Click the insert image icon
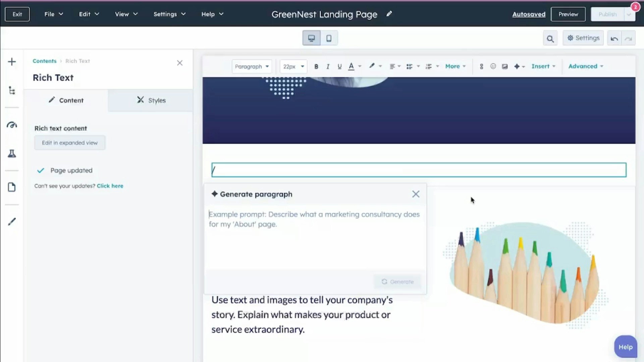644x362 pixels. (504, 66)
